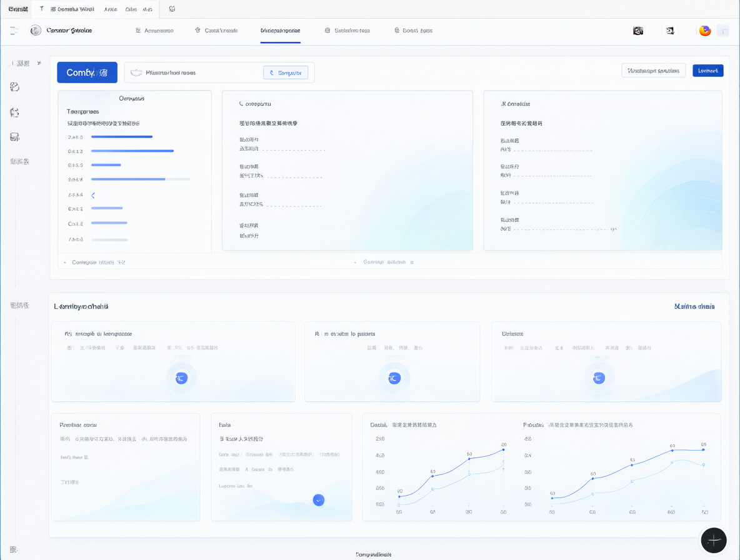Open the hamburger menu icon in the header
Viewport: 740px width, 560px height.
[x=14, y=31]
